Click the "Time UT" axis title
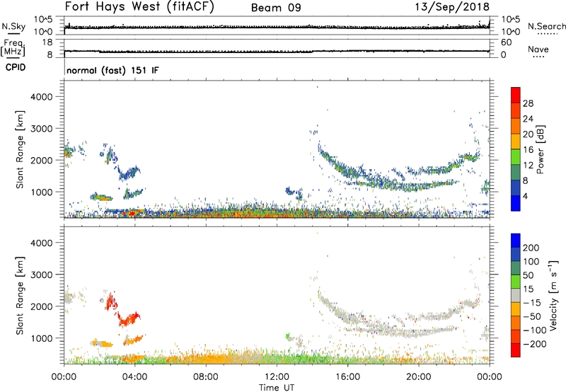The height and width of the screenshot is (392, 566). [277, 388]
